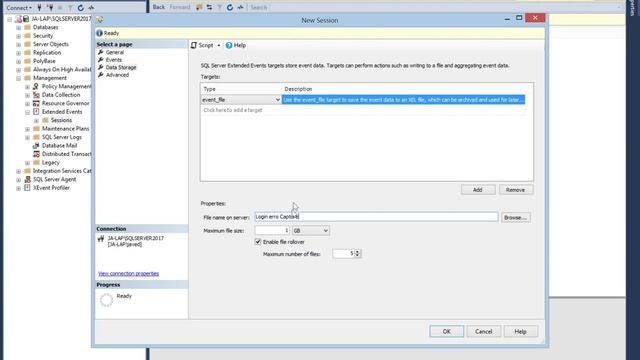Click the refresh icon in Object Explorer toolbar
This screenshot has height=360, width=640.
click(x=80, y=7)
